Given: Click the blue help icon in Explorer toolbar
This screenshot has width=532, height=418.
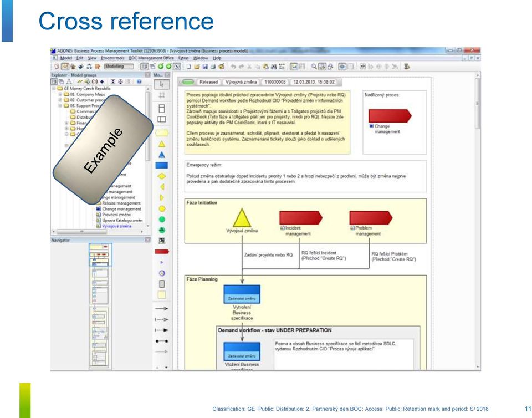Looking at the screenshot, I should pos(139,81).
